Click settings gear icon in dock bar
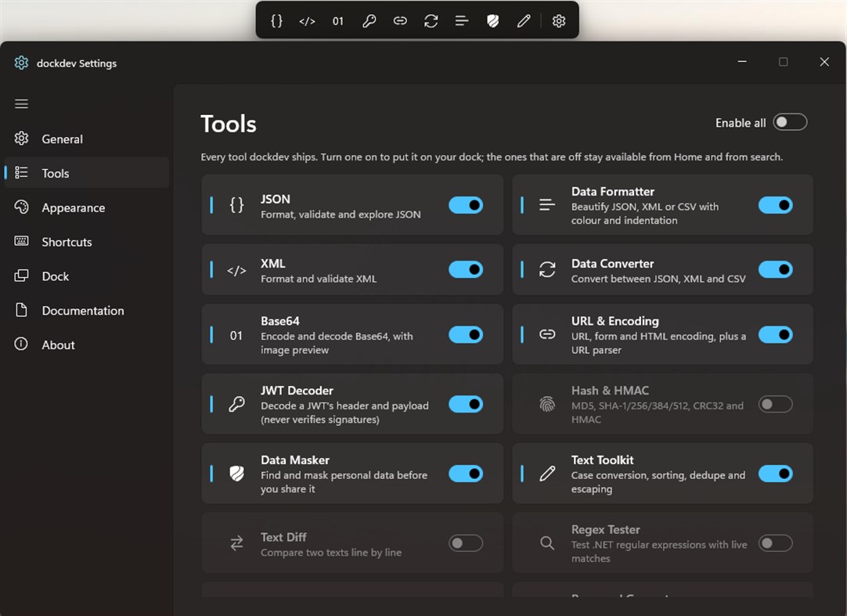 coord(559,21)
